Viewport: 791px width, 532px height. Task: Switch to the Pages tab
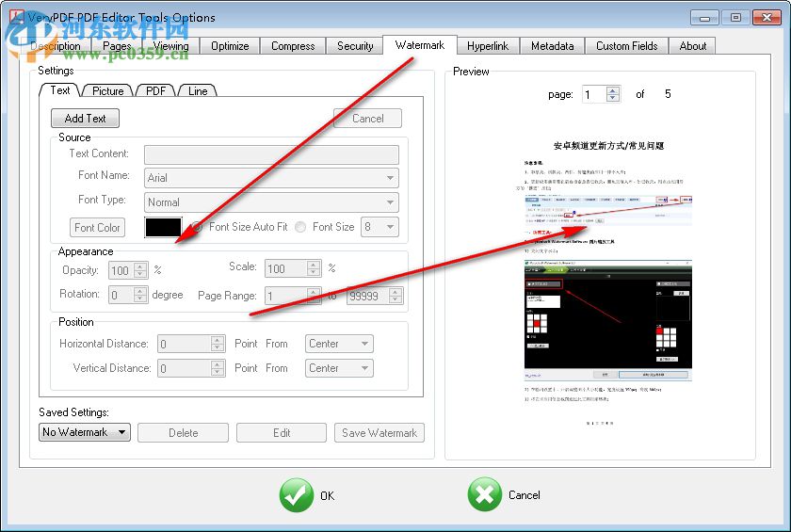pos(117,46)
